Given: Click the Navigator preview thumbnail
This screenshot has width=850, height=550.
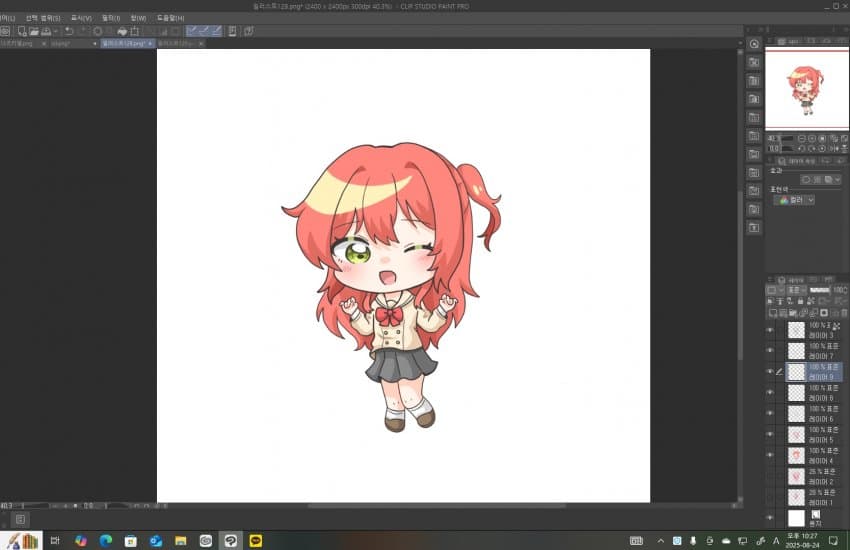Looking at the screenshot, I should 805,88.
